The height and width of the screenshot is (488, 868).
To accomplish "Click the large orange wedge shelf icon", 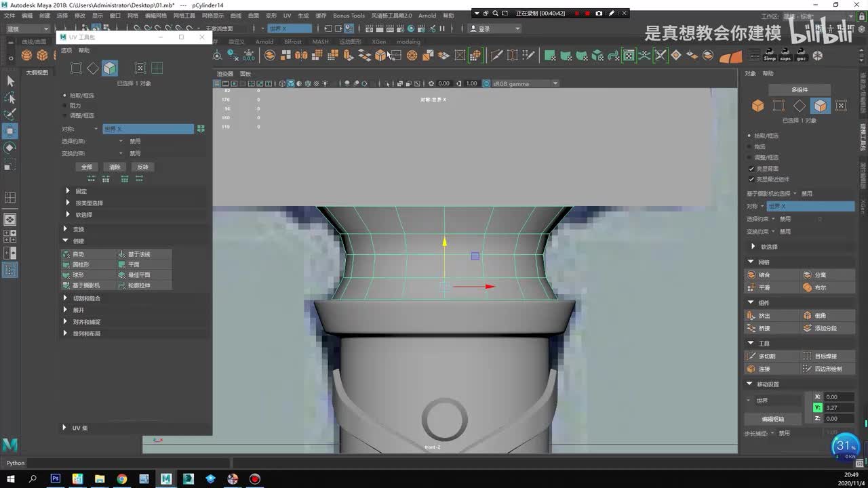I will [730, 57].
